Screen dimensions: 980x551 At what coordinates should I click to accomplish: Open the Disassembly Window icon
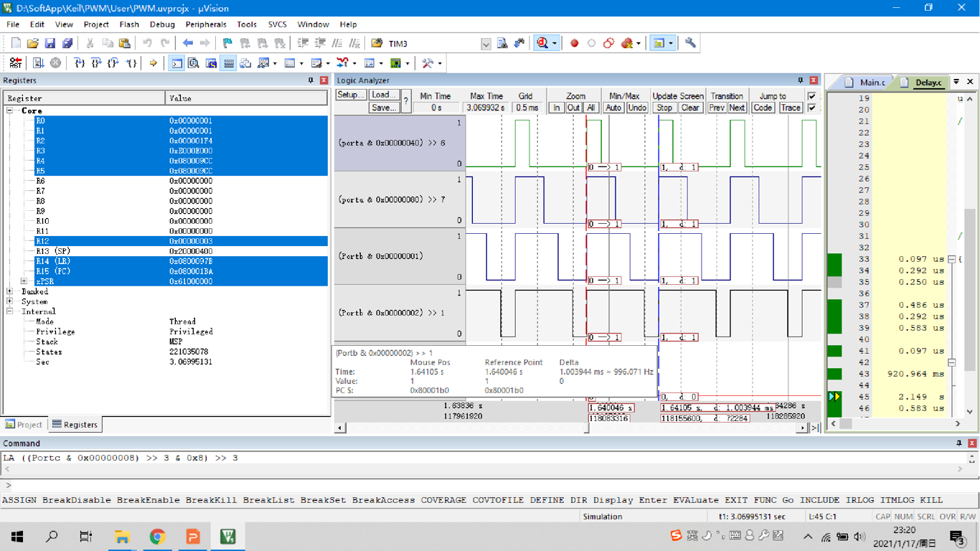pyautogui.click(x=192, y=63)
